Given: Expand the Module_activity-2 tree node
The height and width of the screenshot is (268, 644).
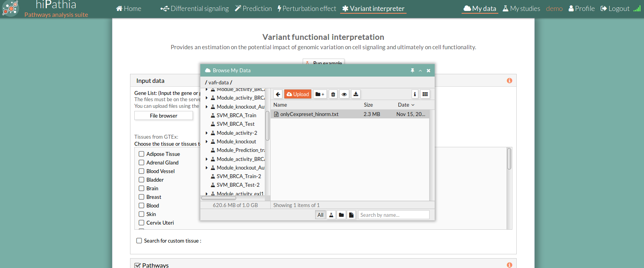Looking at the screenshot, I should click(207, 133).
